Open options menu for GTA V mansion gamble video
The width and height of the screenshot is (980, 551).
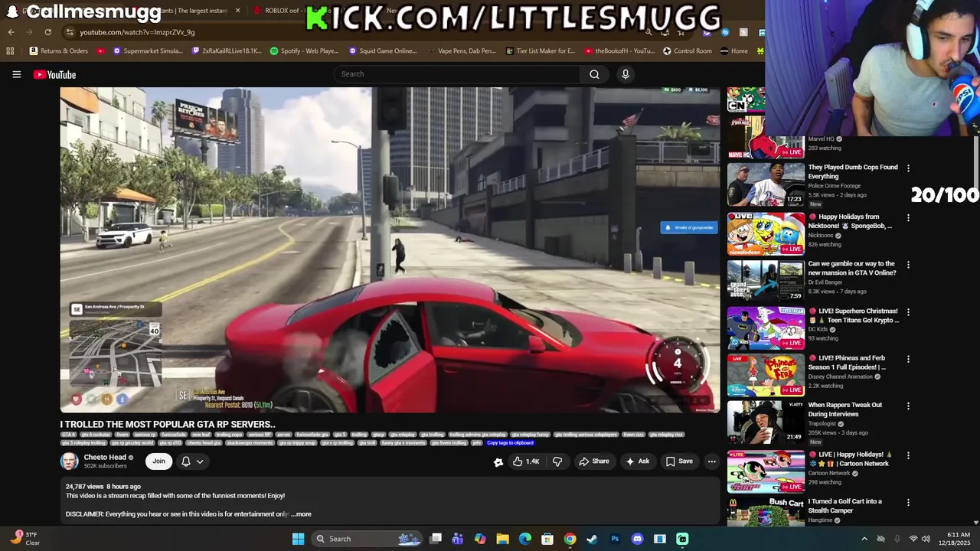[x=908, y=265]
